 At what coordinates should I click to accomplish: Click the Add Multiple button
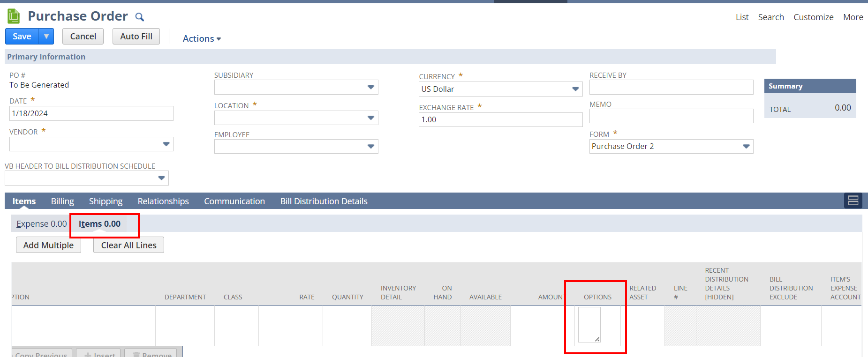click(x=48, y=245)
